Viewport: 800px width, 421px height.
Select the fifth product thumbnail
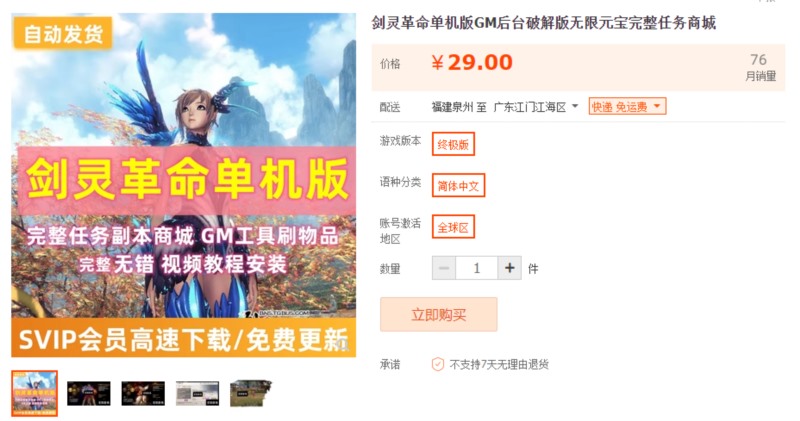coord(251,393)
